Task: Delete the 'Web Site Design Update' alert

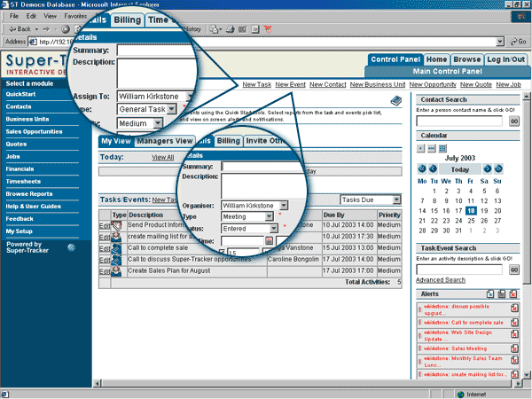Action: click(x=514, y=334)
